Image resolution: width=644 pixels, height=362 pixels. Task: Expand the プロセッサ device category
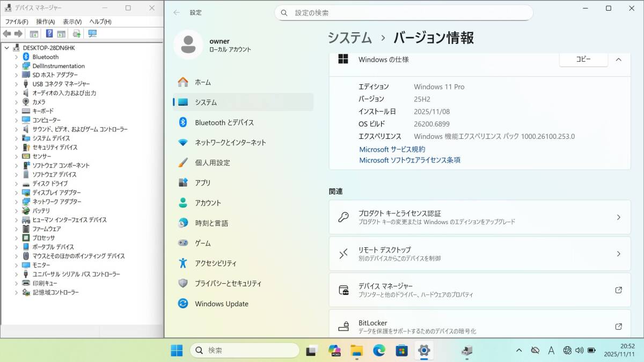coord(17,238)
